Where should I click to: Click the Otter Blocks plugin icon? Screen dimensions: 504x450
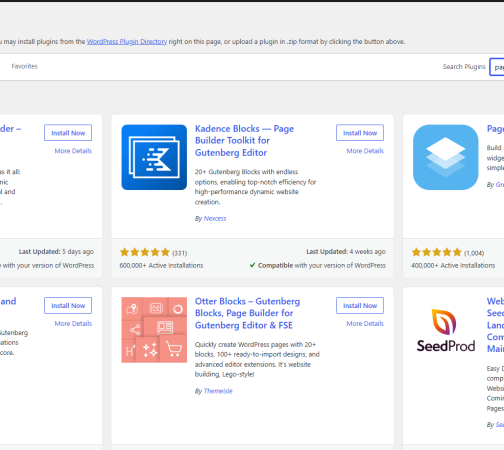pyautogui.click(x=154, y=330)
